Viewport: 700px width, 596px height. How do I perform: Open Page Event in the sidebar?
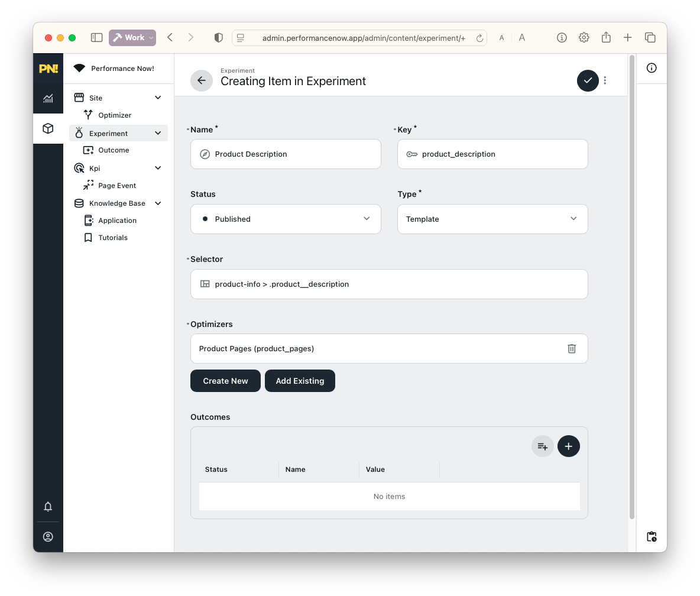(x=117, y=185)
